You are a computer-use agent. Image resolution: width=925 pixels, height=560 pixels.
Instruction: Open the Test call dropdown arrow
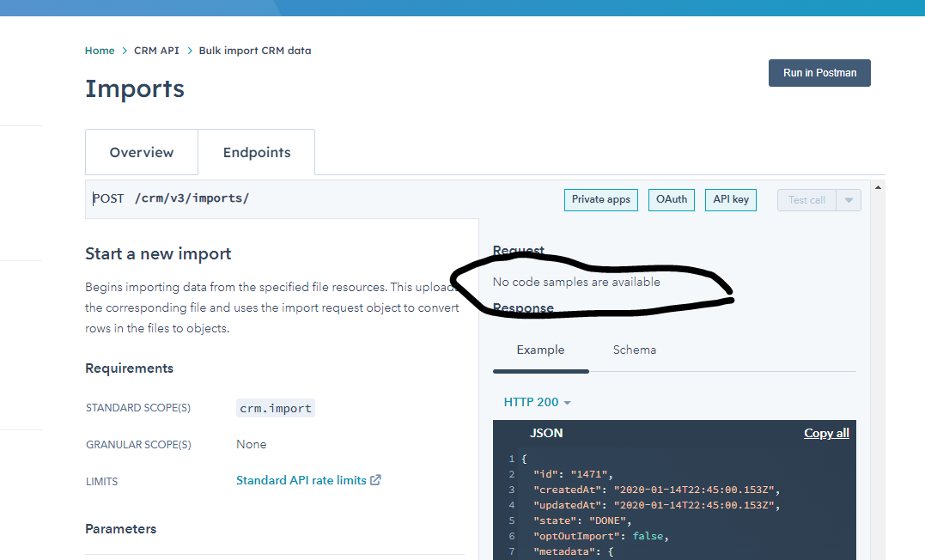[849, 199]
